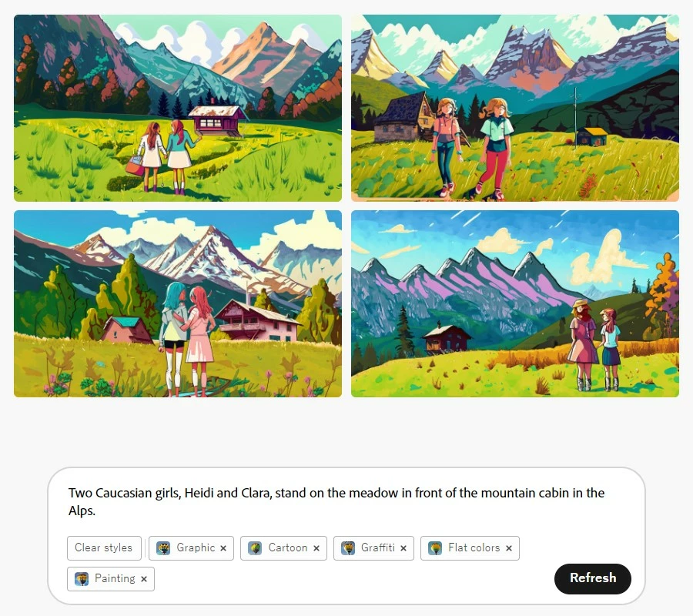Viewport: 693px width, 616px height.
Task: Click the Flat colors balloon icon
Action: pyautogui.click(x=435, y=548)
